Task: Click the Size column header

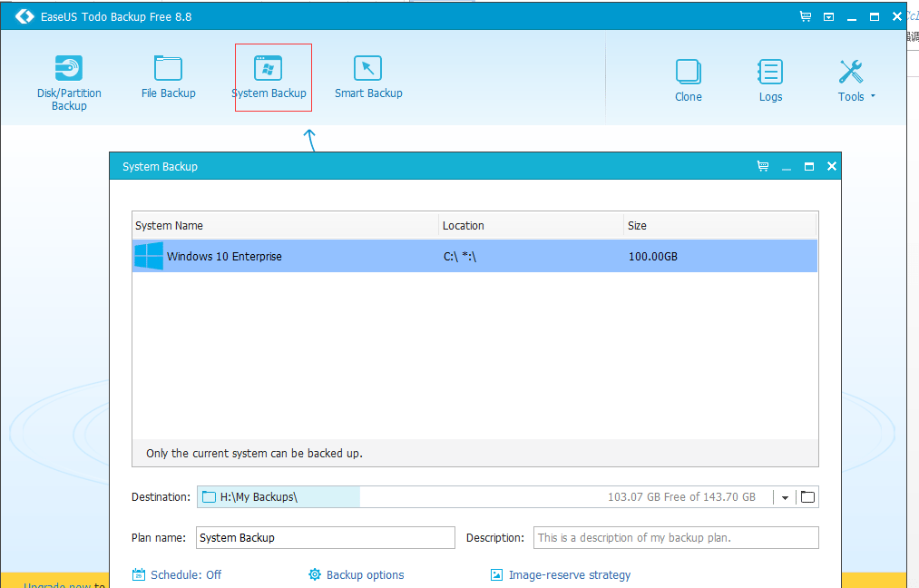Action: click(719, 226)
